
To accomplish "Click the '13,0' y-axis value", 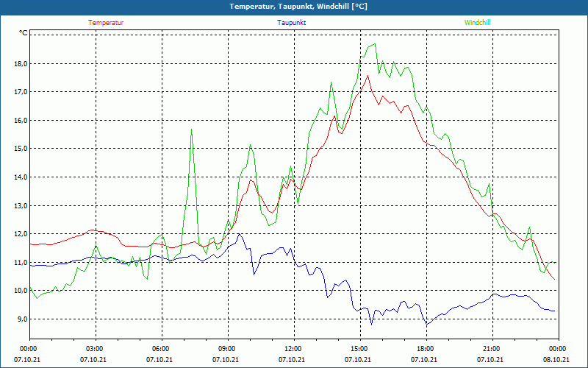I will coord(21,206).
